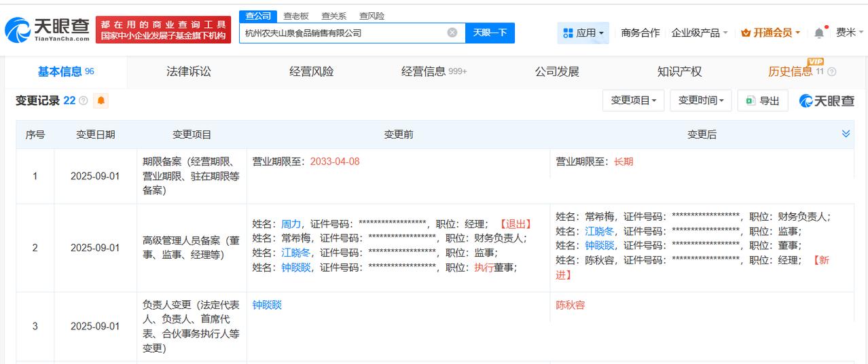Click 负责人变更 change item in row 3

(x=191, y=327)
